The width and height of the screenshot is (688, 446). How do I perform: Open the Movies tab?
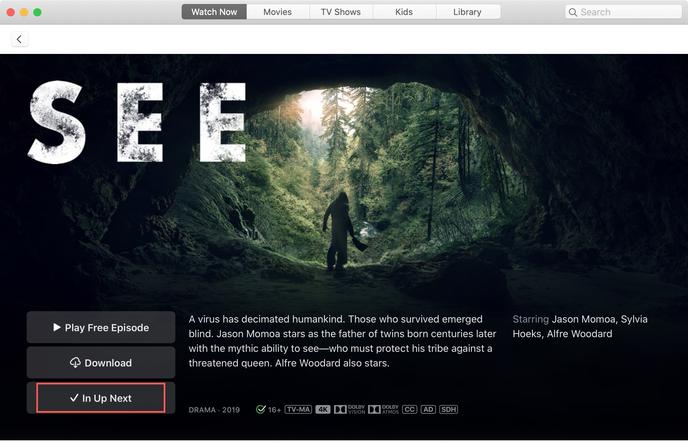pyautogui.click(x=277, y=12)
